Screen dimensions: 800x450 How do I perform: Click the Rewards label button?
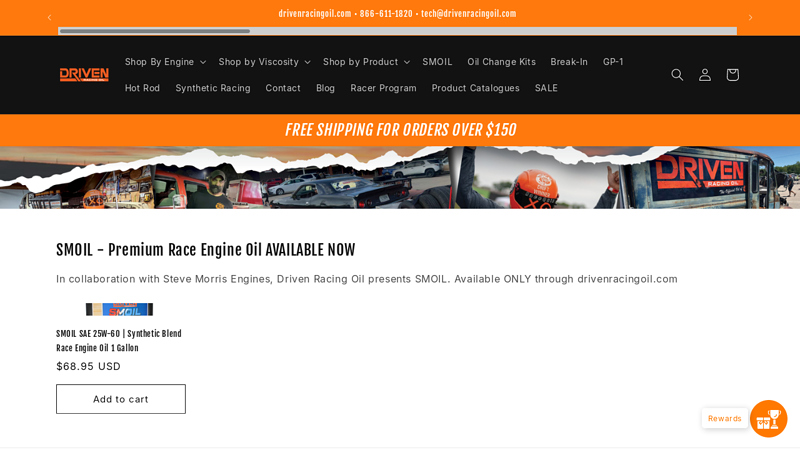[724, 418]
